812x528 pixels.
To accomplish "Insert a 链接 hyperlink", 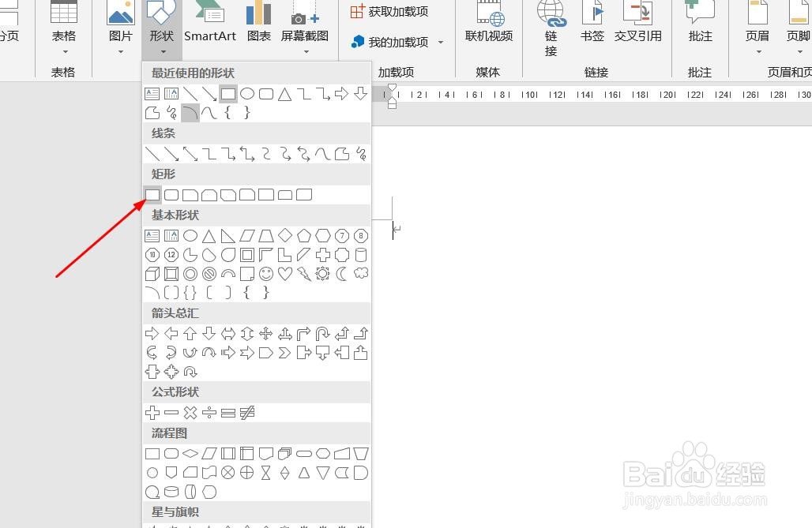I will 551,29.
